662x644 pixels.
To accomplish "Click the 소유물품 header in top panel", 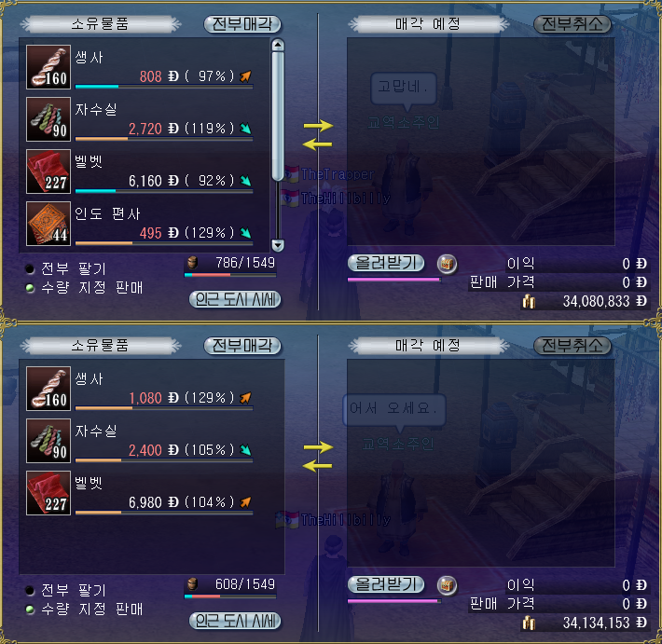I will pyautogui.click(x=100, y=24).
